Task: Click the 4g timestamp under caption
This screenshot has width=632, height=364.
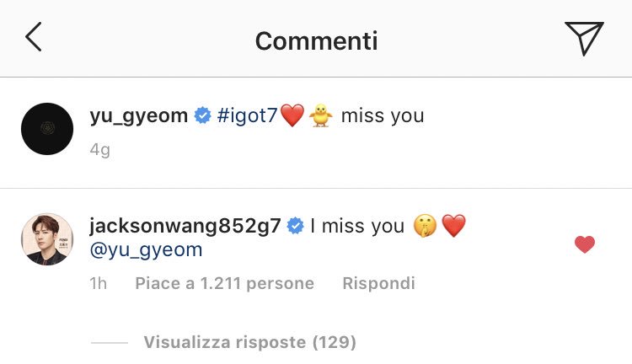Action: tap(99, 150)
